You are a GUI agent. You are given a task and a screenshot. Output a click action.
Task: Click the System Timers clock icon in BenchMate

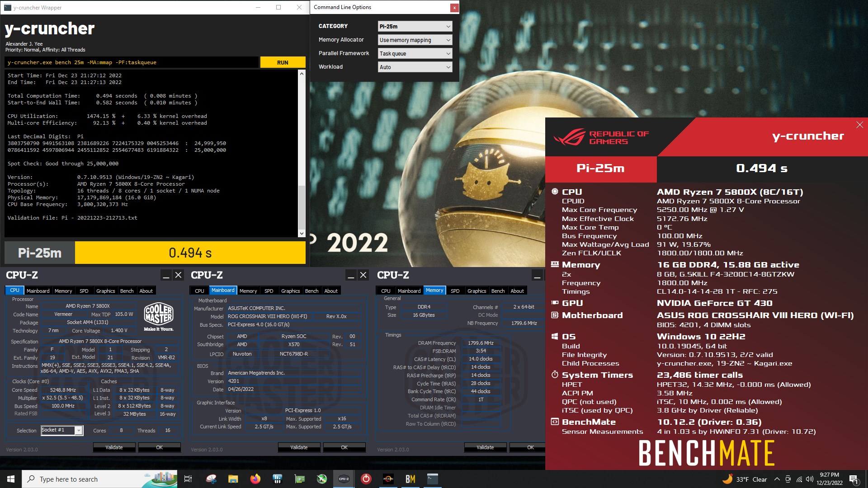[555, 375]
